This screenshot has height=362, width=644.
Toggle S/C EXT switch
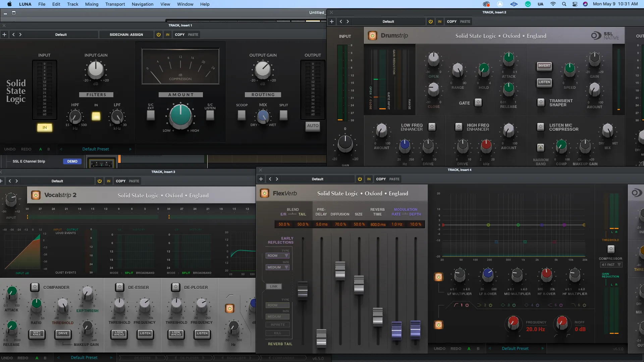151,115
